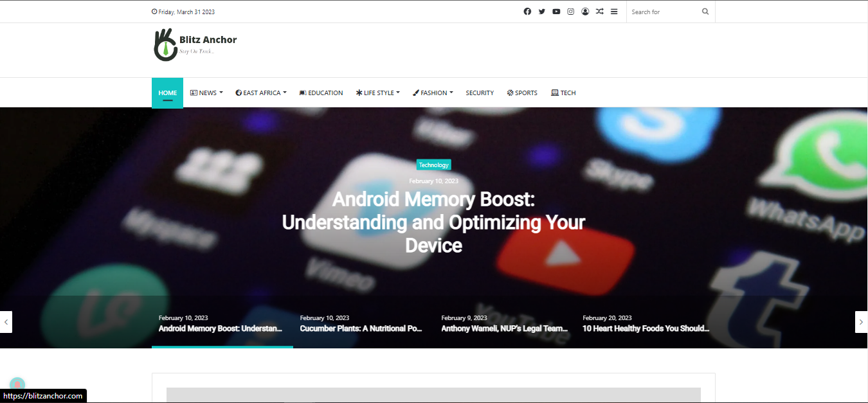Screen dimensions: 868x403
Task: Open the Sports menu item
Action: coord(522,93)
